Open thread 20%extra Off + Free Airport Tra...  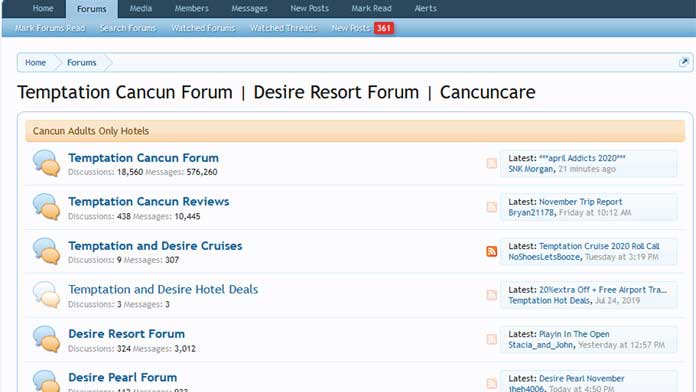[x=603, y=290]
